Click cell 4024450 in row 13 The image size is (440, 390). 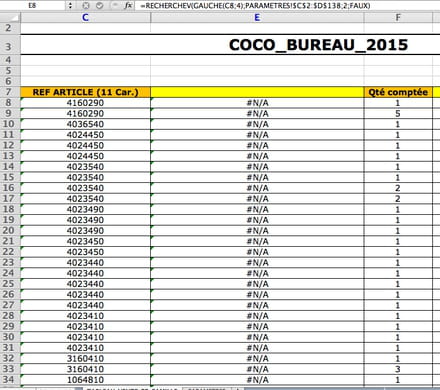[85, 156]
